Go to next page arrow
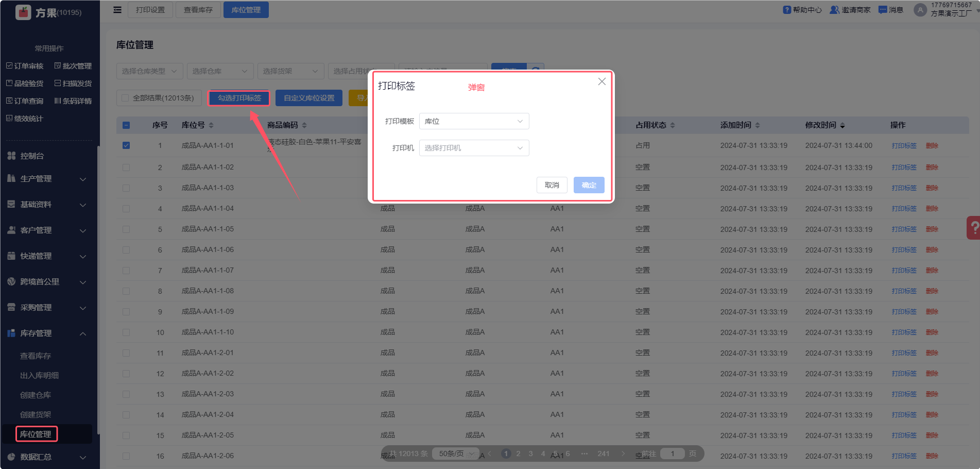The height and width of the screenshot is (469, 980). (623, 454)
